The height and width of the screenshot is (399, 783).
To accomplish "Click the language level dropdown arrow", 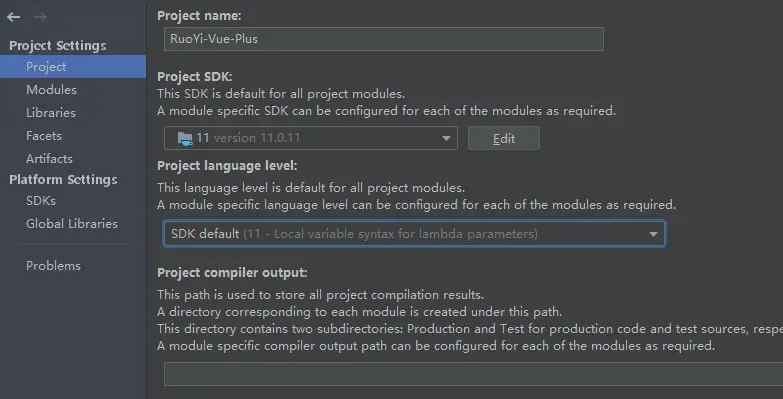I will pyautogui.click(x=653, y=234).
